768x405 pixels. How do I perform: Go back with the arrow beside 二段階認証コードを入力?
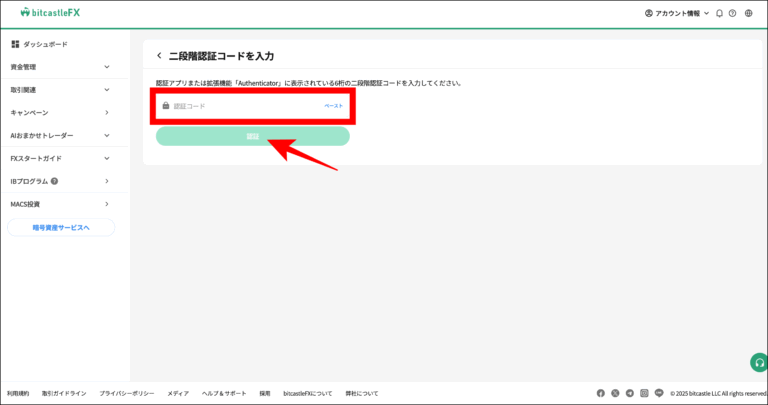pyautogui.click(x=159, y=56)
